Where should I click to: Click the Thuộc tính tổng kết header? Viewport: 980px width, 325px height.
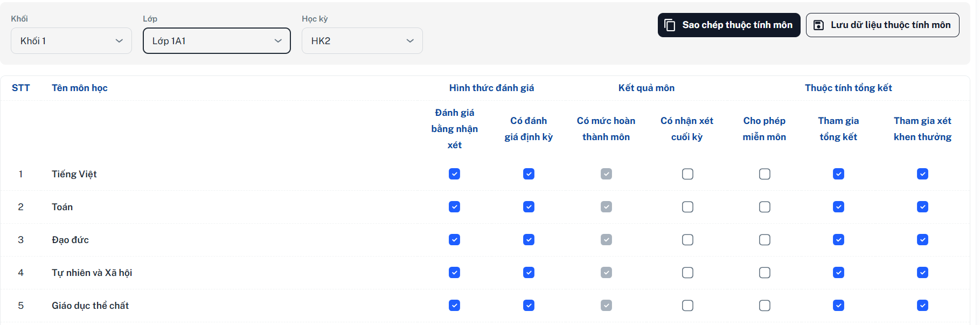[849, 88]
